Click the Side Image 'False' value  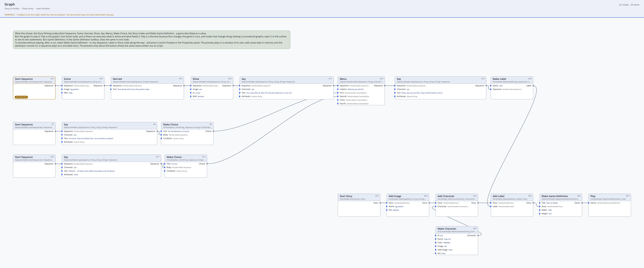coord(450,250)
